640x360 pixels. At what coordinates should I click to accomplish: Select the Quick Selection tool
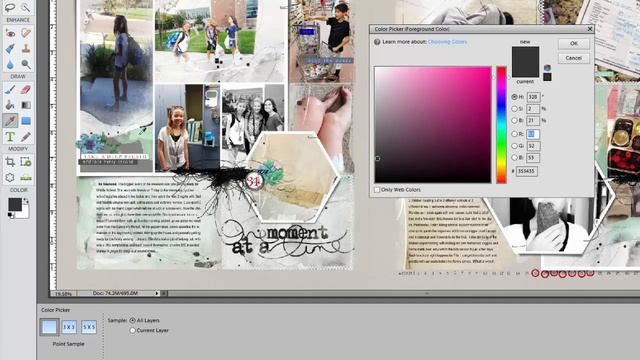26,7
